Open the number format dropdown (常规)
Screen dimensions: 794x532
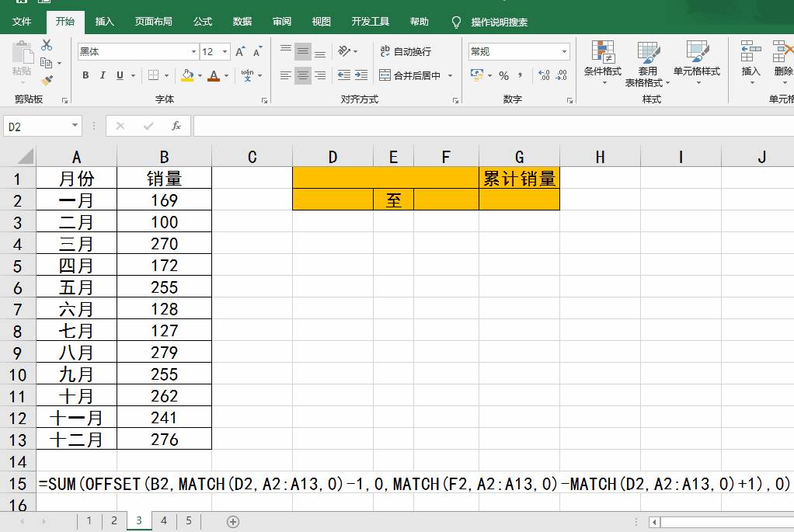tap(564, 52)
